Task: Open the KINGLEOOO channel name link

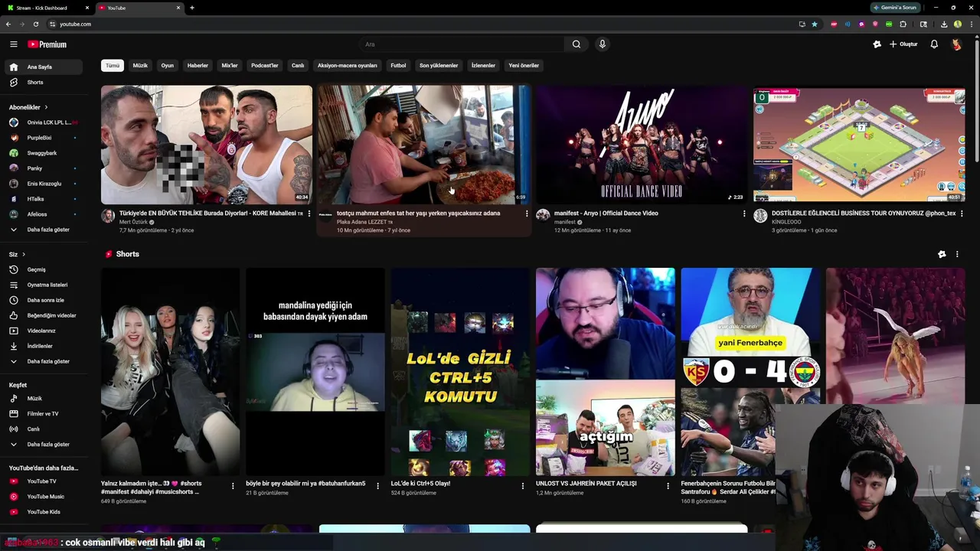Action: [786, 222]
